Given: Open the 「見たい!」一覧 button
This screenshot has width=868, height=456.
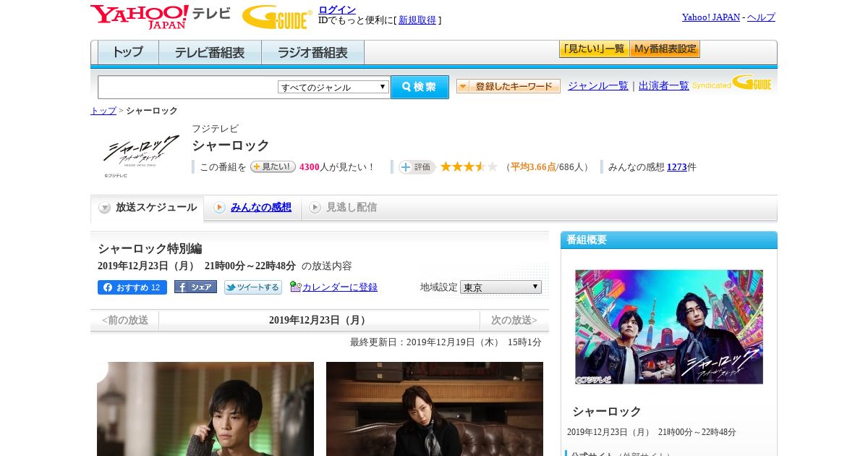Looking at the screenshot, I should [594, 49].
